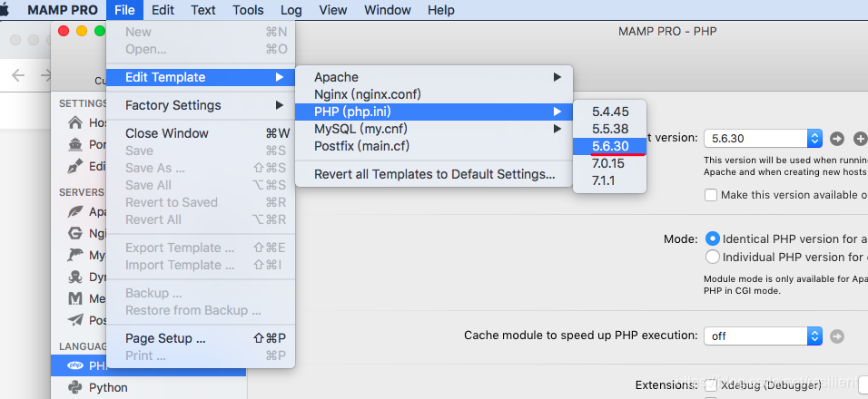Select the Apache feather icon in sidebar
The width and height of the screenshot is (868, 399).
pyautogui.click(x=74, y=211)
